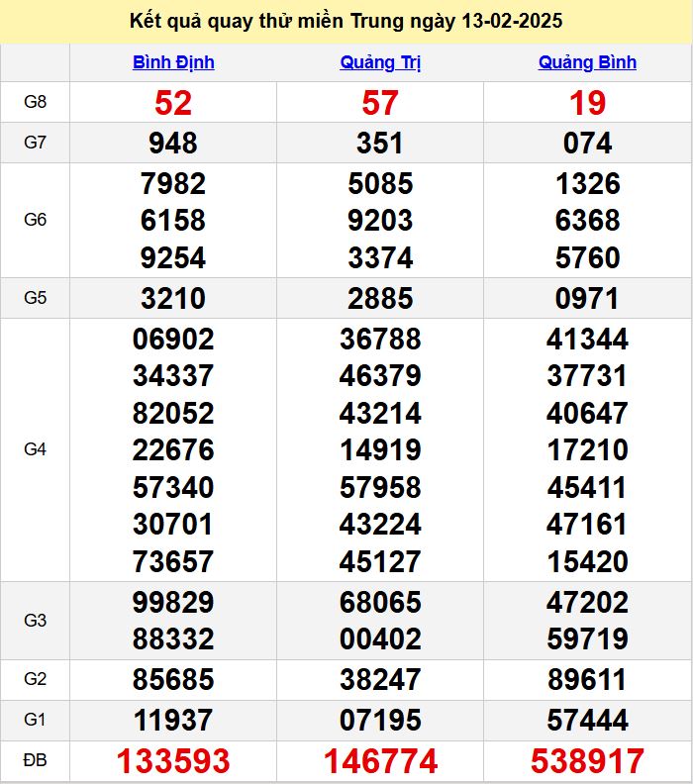The height and width of the screenshot is (784, 693).
Task: Click G4 value 15420
Action: click(x=587, y=561)
